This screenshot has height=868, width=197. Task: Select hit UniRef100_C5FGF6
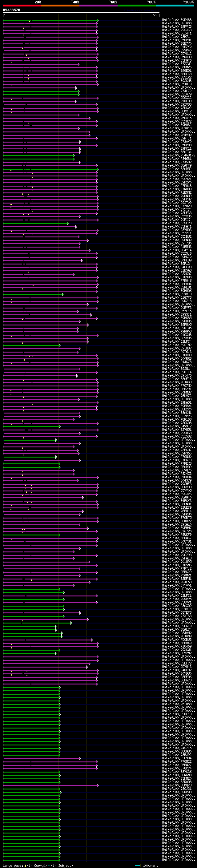click(x=177, y=61)
